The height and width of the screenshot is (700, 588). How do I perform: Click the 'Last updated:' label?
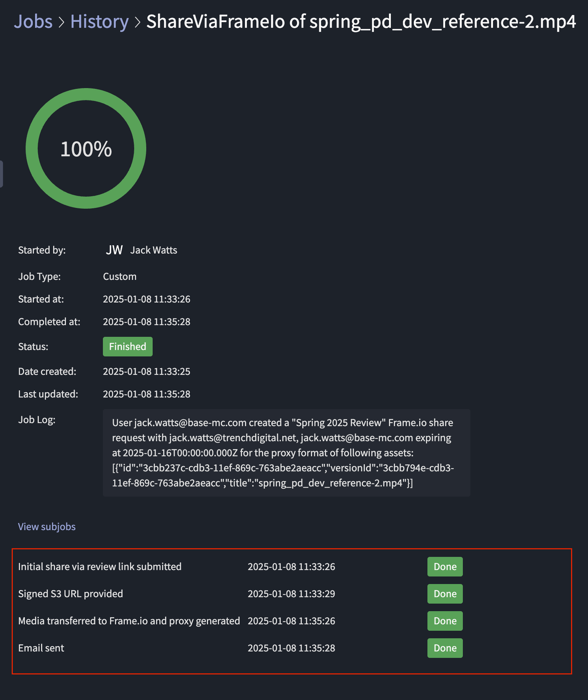(48, 394)
